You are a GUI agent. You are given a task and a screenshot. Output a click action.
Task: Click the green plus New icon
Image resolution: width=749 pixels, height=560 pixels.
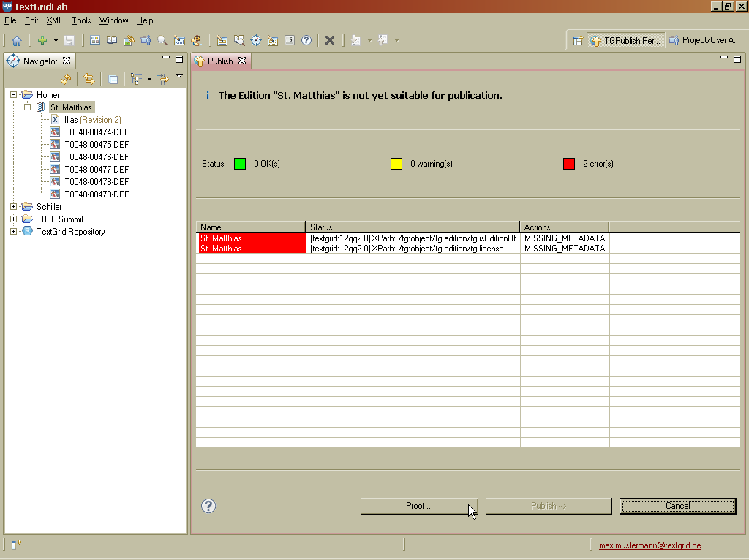42,41
